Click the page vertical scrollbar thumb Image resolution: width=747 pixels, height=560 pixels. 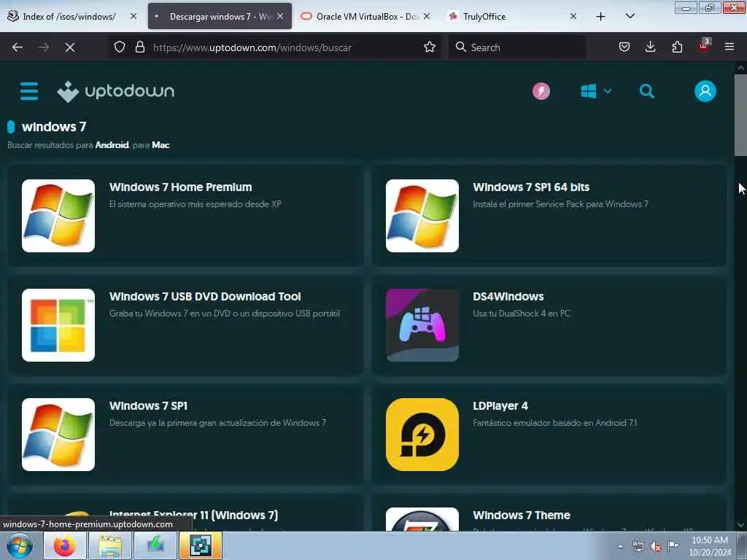[740, 114]
